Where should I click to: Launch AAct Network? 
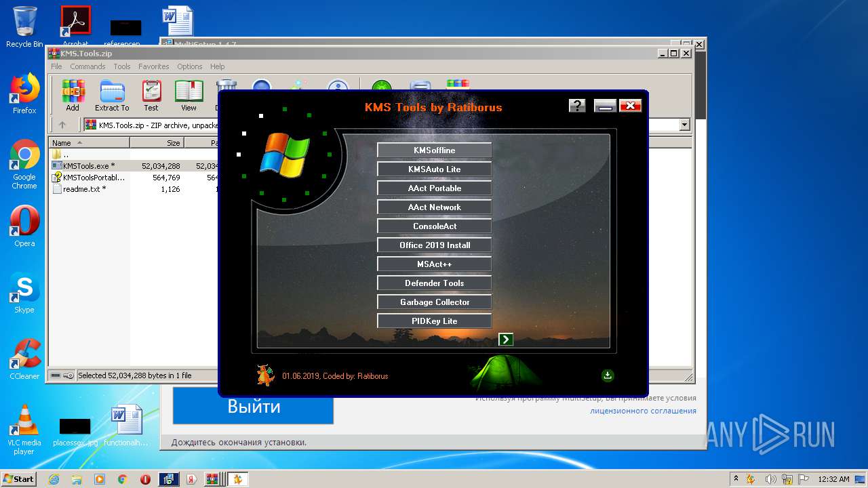435,207
